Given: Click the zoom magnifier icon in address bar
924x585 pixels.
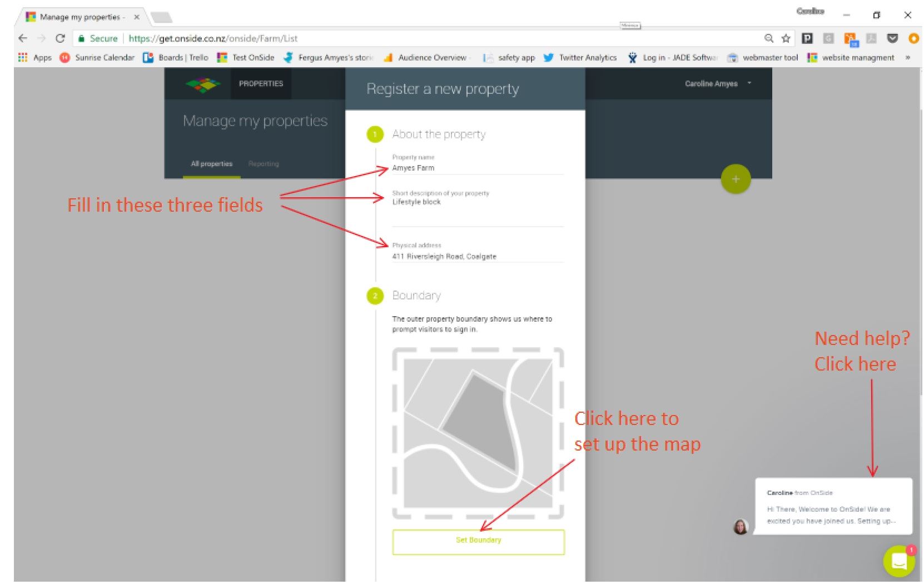Looking at the screenshot, I should pyautogui.click(x=769, y=38).
